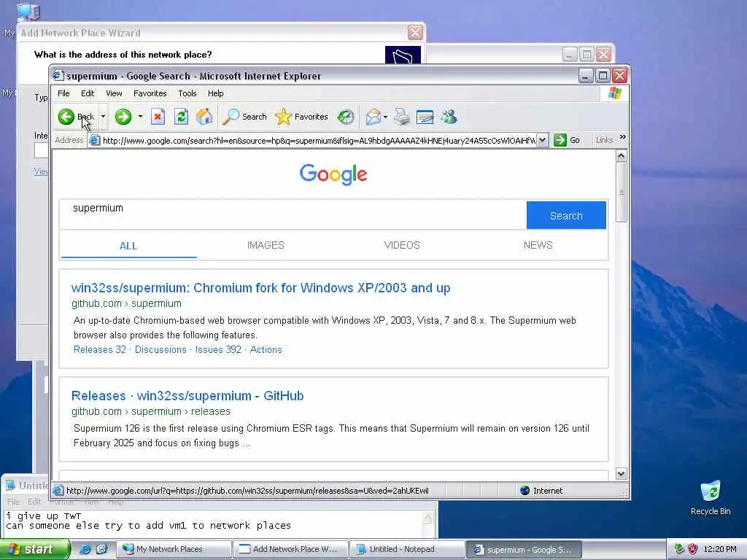Screen dimensions: 747x560
Task: Click the Notepad text area
Action: pos(214,523)
